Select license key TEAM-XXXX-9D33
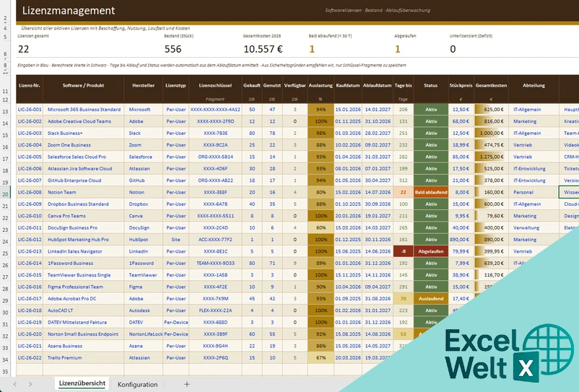 pos(215,263)
